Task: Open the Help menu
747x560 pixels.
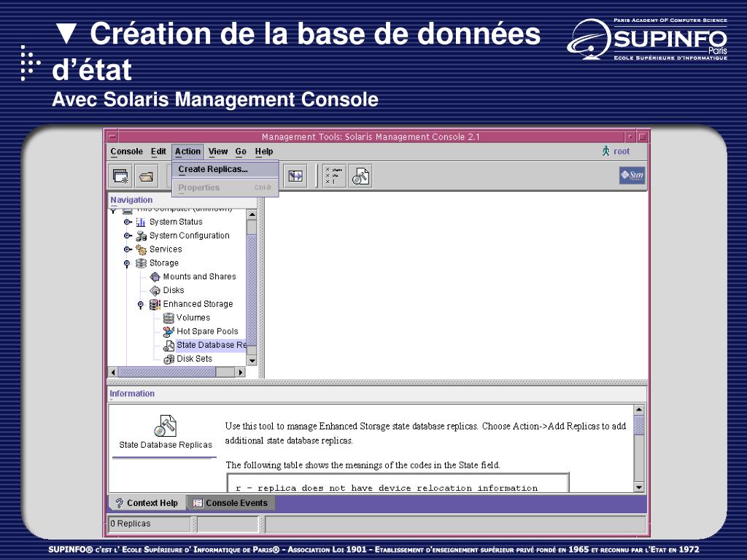Action: click(x=264, y=152)
